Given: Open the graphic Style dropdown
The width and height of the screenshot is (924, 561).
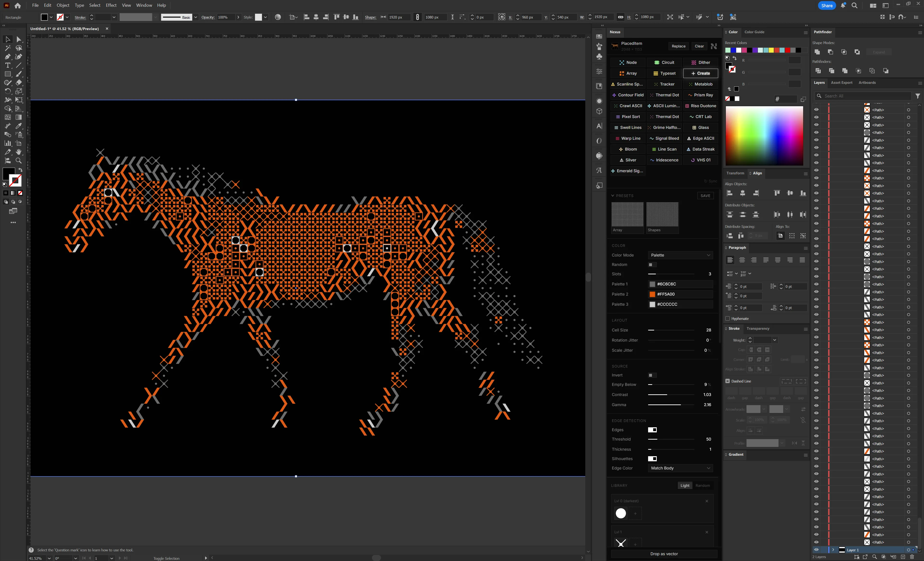Looking at the screenshot, I should (x=265, y=17).
